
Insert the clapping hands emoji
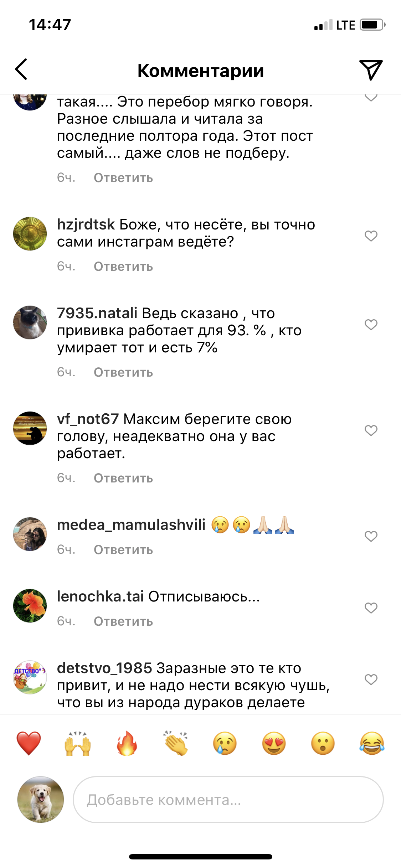click(x=176, y=743)
